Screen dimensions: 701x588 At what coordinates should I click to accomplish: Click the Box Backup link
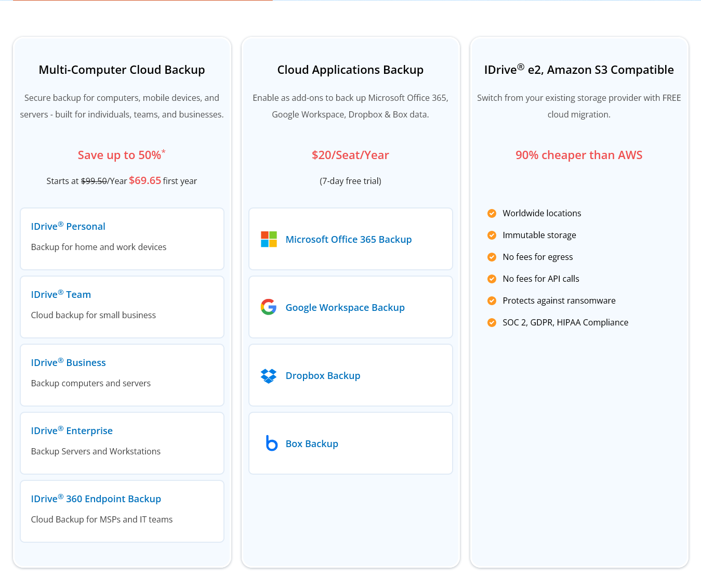tap(312, 444)
